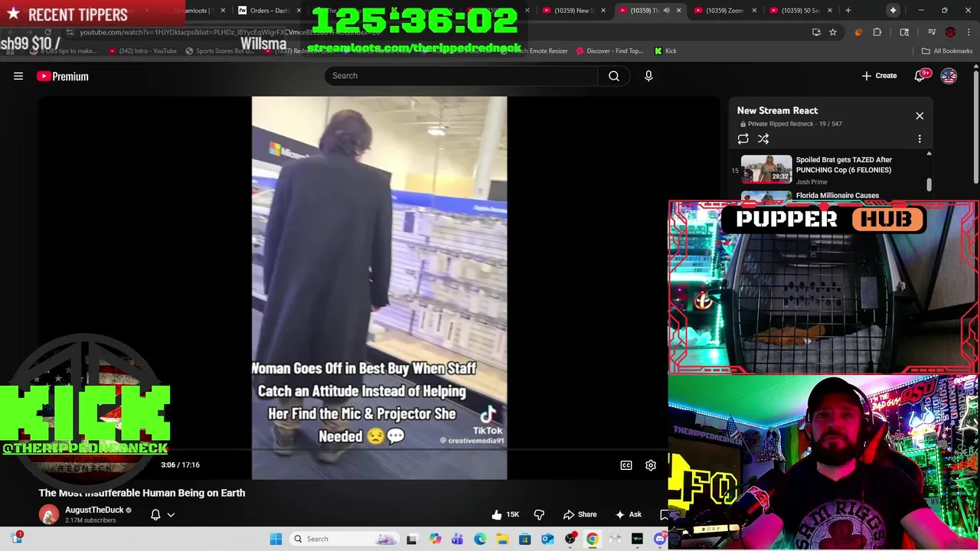Open Chrome side panel icon

[x=904, y=32]
